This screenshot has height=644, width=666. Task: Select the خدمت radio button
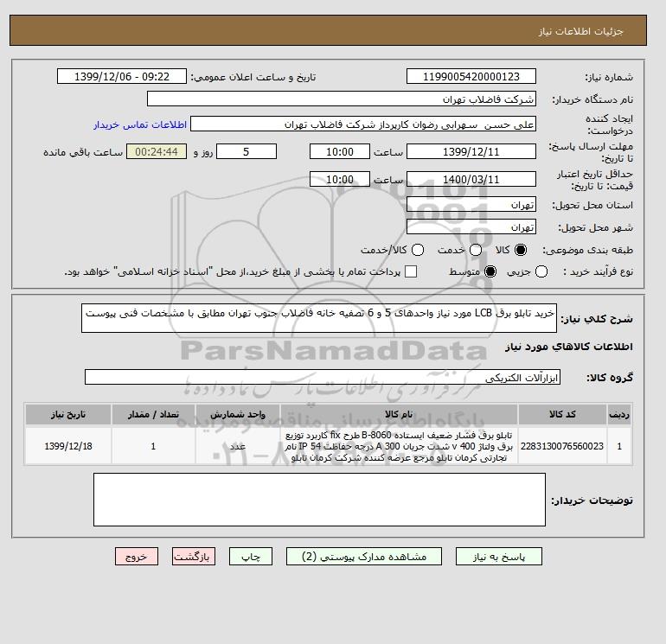[x=476, y=250]
